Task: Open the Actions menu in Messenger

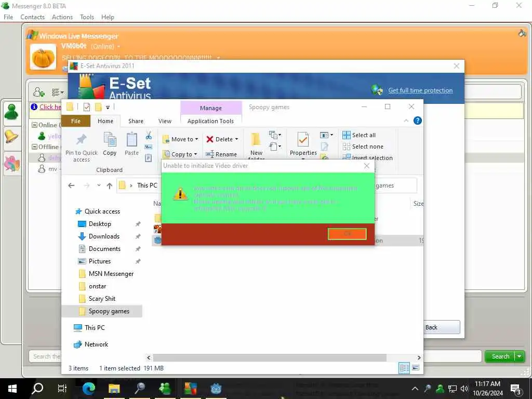Action: [62, 17]
